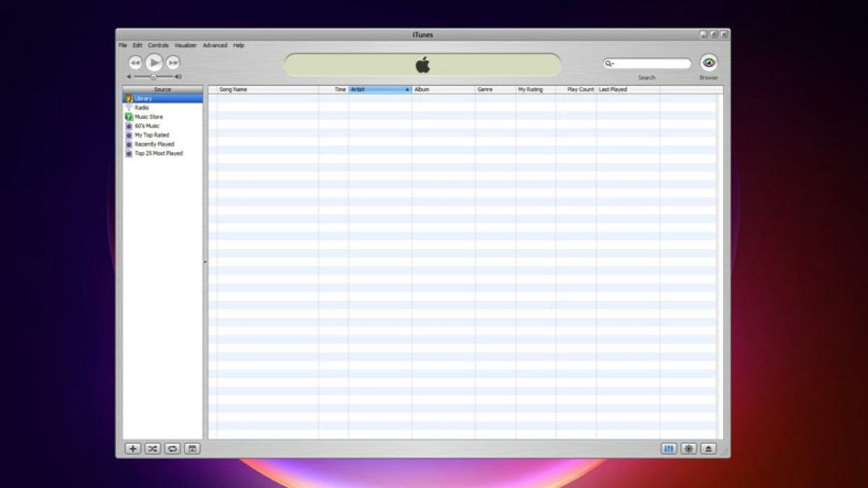This screenshot has height=488, width=868.
Task: Click the Rewind (previous track) button
Action: click(x=135, y=63)
